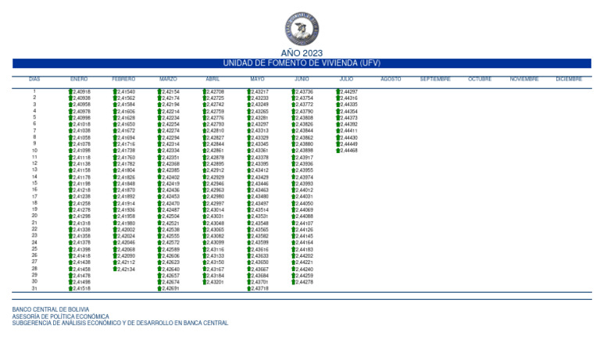Click the ASESORÍA DE POLÍTICA ECONÓMICA footer line
The height and width of the screenshot is (364, 600).
pyautogui.click(x=60, y=316)
